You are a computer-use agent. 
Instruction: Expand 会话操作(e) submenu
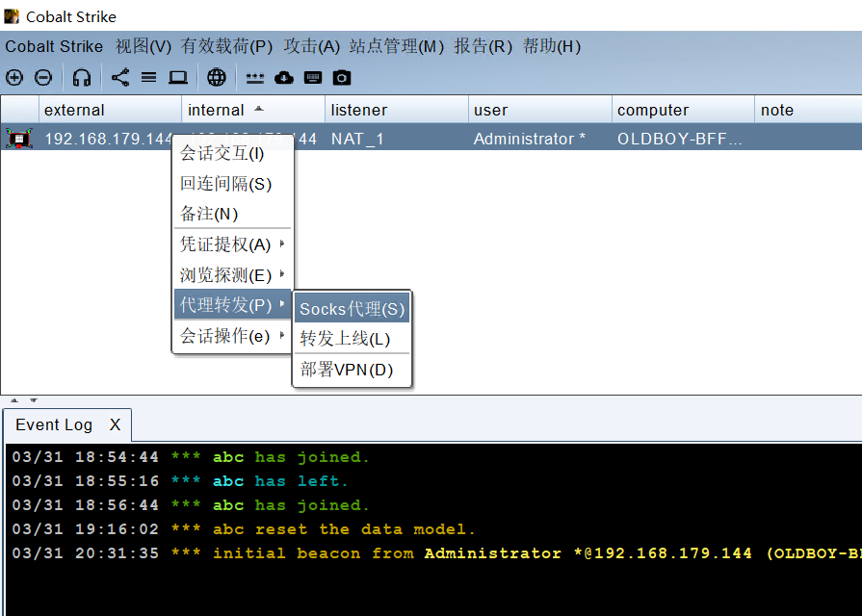coord(232,335)
